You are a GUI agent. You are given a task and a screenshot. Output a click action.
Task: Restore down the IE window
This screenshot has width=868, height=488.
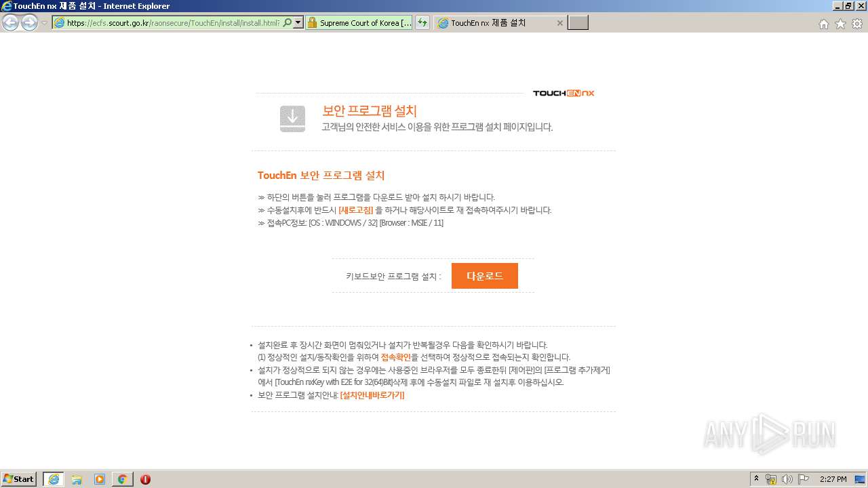[848, 6]
